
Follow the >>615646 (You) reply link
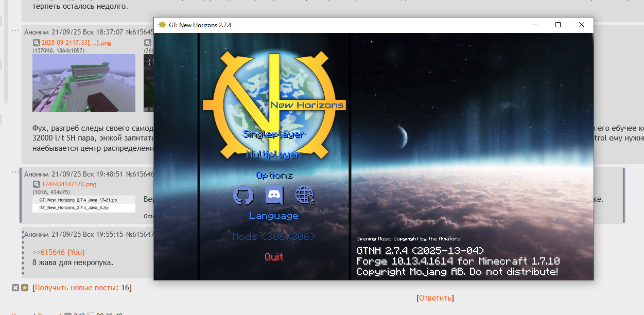tap(59, 252)
